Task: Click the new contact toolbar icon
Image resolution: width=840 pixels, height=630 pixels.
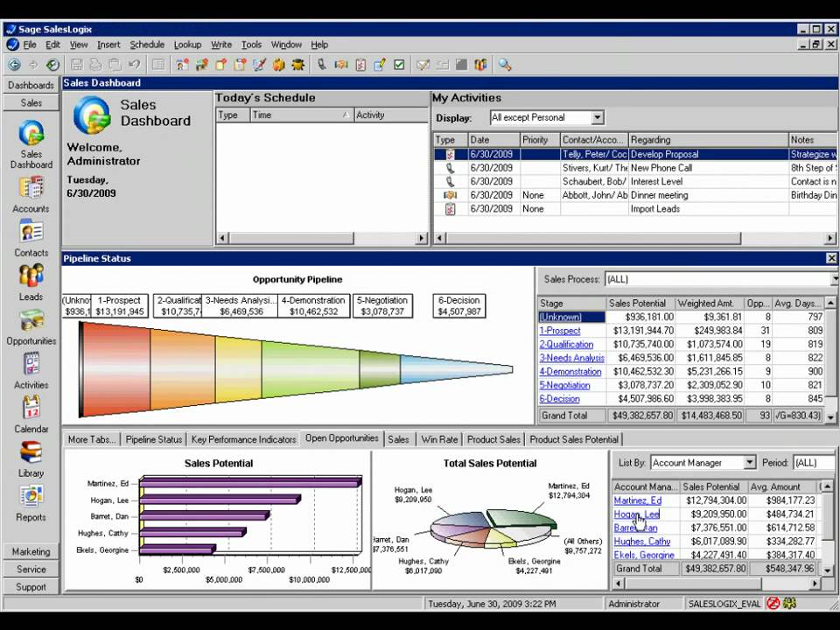Action: pyautogui.click(x=182, y=65)
